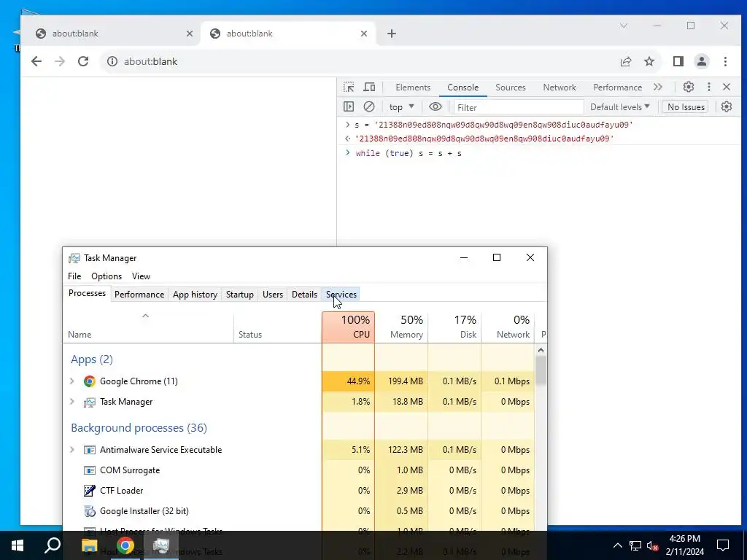Open console settings gear beside No Issues
747x560 pixels.
(726, 106)
